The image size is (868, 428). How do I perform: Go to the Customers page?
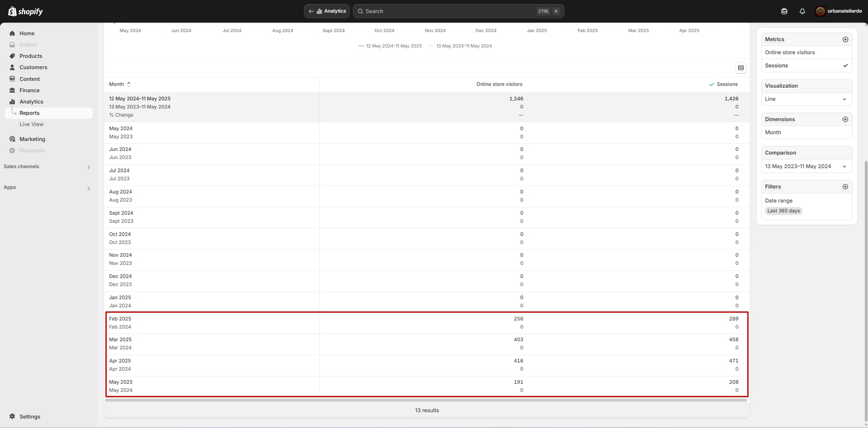click(33, 67)
